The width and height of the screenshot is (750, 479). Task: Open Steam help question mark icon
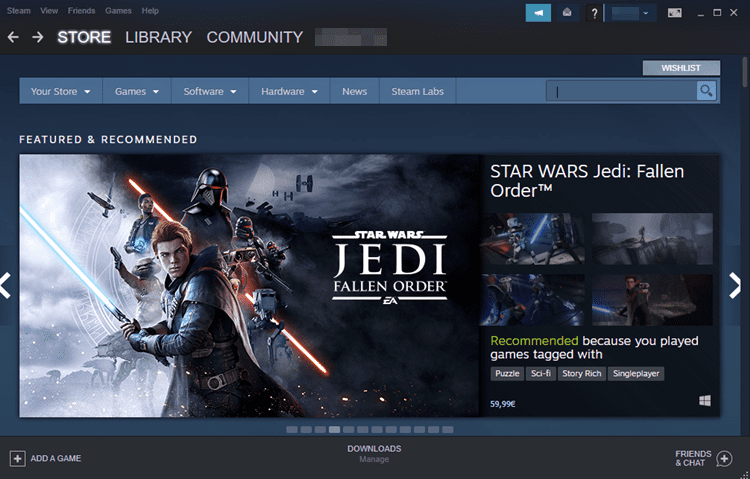point(594,13)
